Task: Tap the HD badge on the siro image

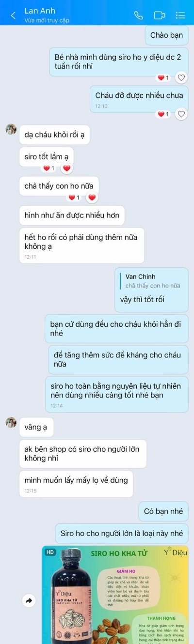Action: (x=50, y=552)
